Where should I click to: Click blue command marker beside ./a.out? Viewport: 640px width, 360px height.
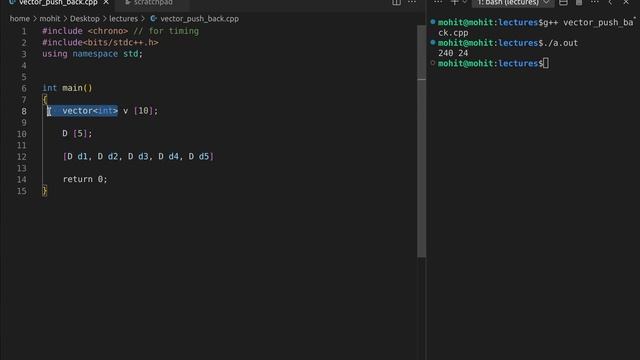(x=433, y=42)
